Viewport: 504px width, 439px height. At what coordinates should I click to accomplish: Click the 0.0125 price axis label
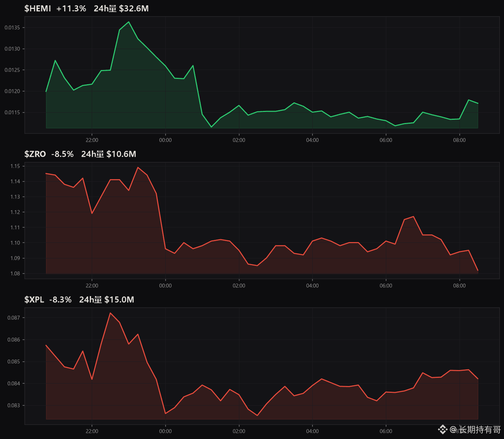click(x=12, y=70)
